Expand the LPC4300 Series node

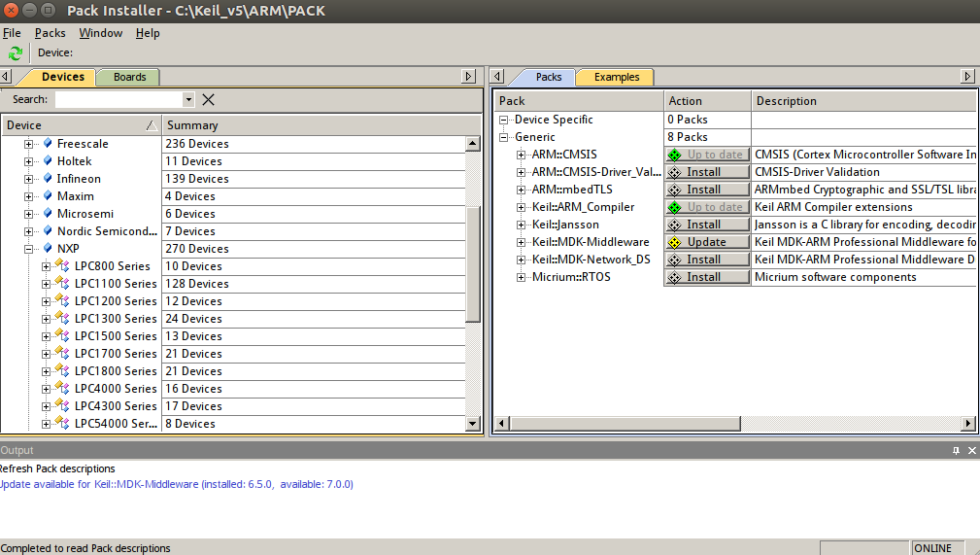pyautogui.click(x=46, y=406)
